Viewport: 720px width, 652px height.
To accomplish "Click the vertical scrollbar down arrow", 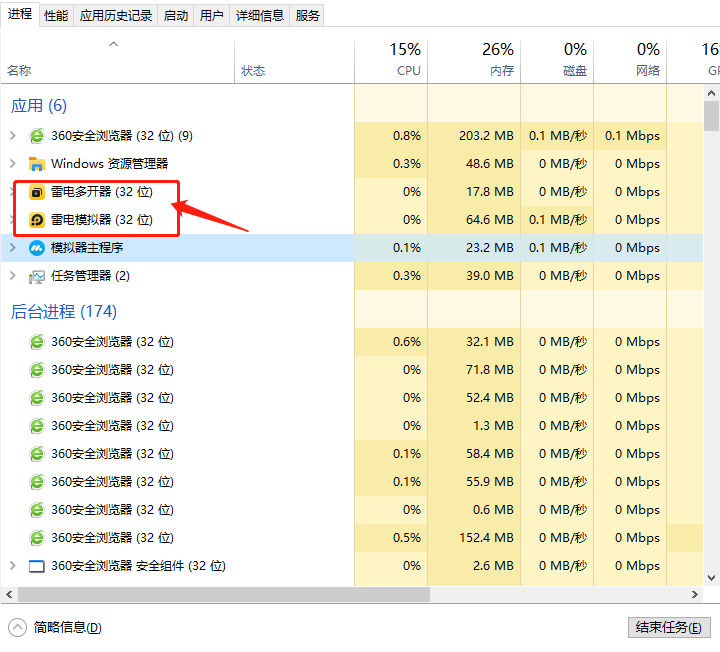I will pyautogui.click(x=711, y=577).
